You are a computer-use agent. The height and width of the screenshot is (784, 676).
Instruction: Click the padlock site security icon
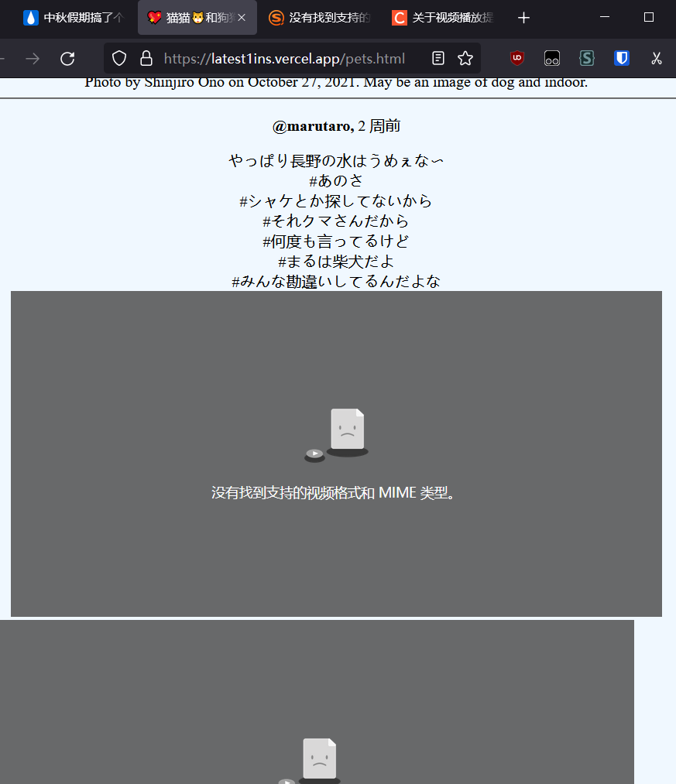(x=146, y=59)
